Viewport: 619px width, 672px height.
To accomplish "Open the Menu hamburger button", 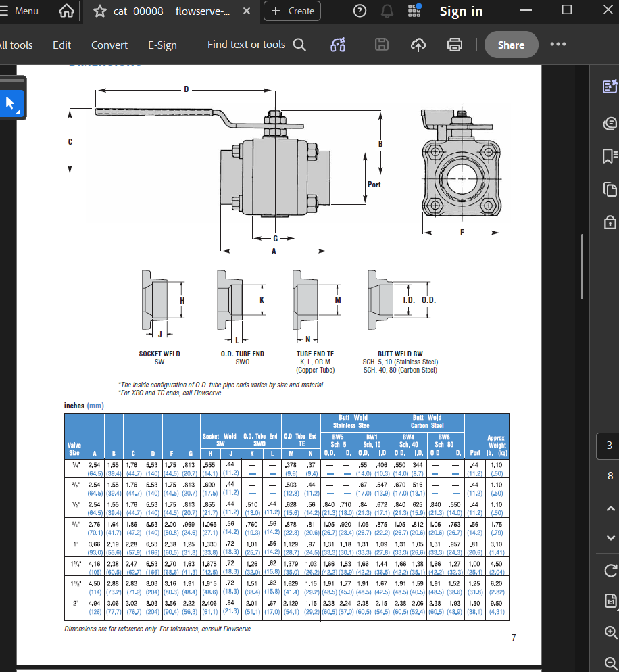I will point(20,11).
